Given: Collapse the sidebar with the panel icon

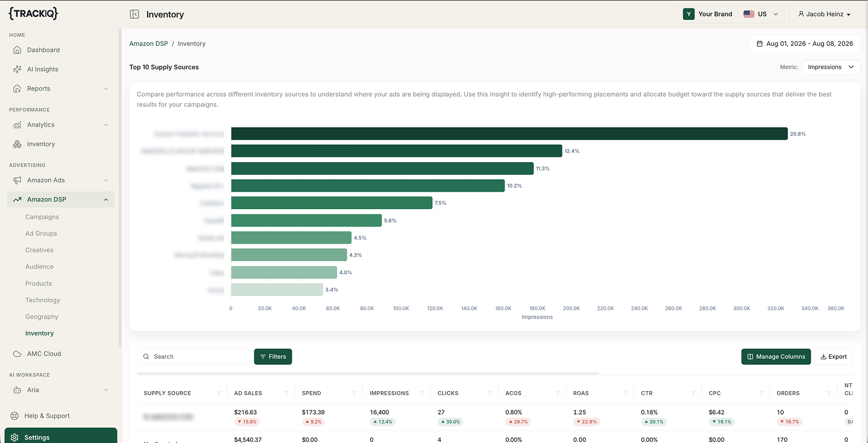Looking at the screenshot, I should 134,14.
